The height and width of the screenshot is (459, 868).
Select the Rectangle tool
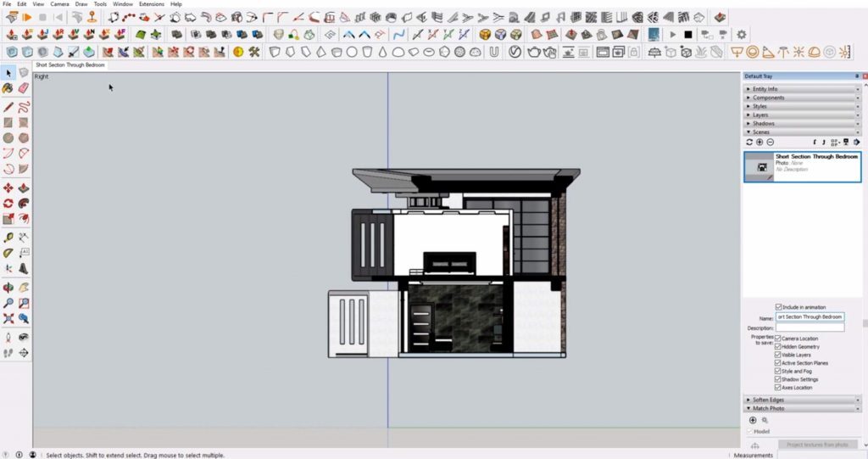[x=8, y=122]
